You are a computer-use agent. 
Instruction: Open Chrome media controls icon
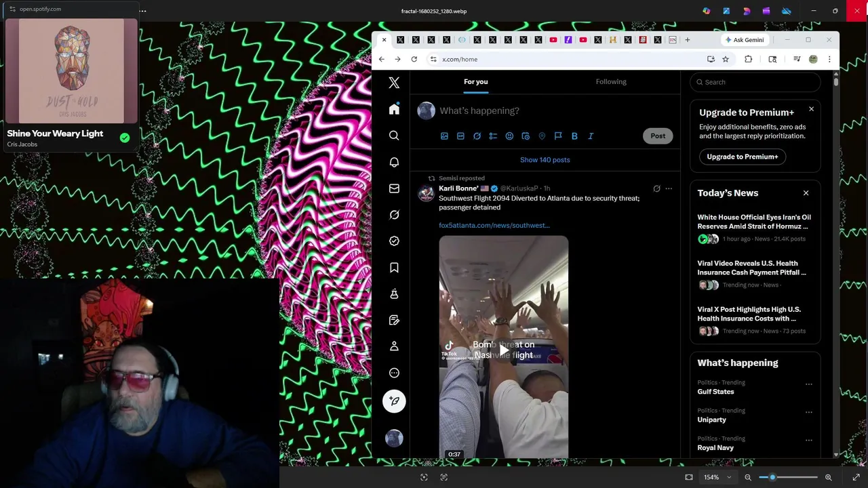797,59
